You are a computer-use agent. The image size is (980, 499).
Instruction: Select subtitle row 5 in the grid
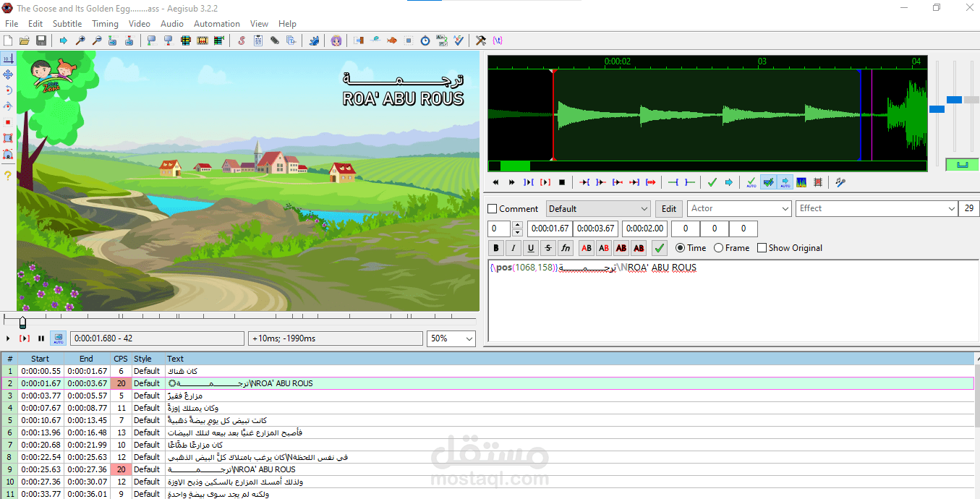[x=217, y=420]
